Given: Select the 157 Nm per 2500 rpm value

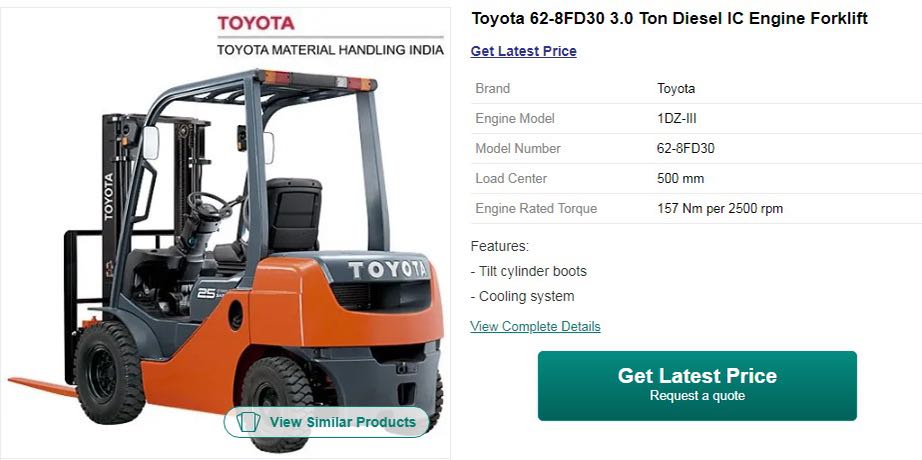Looking at the screenshot, I should click(x=720, y=209).
